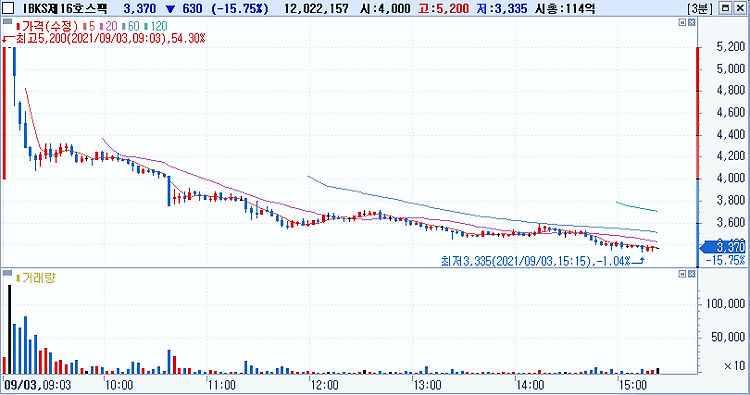
Task: Maximize the price chart panel
Action: pyautogui.click(x=683, y=22)
